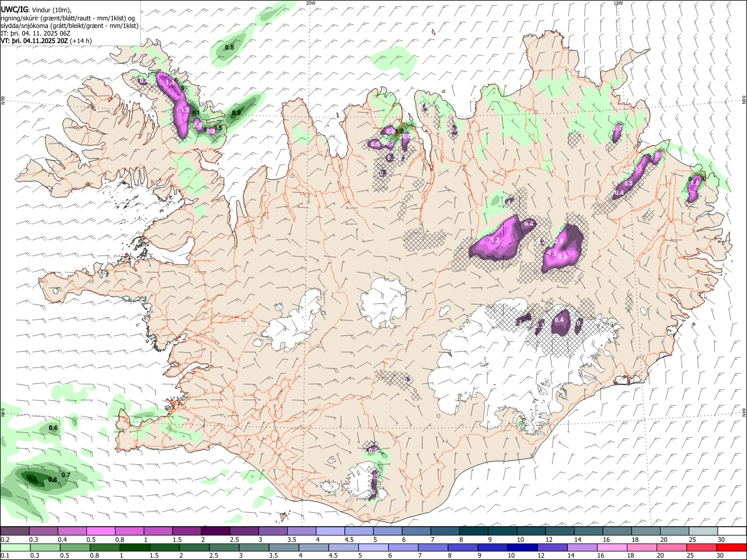
Task: Click the red swatch labeled 30 in lower legend
Action: (x=731, y=548)
